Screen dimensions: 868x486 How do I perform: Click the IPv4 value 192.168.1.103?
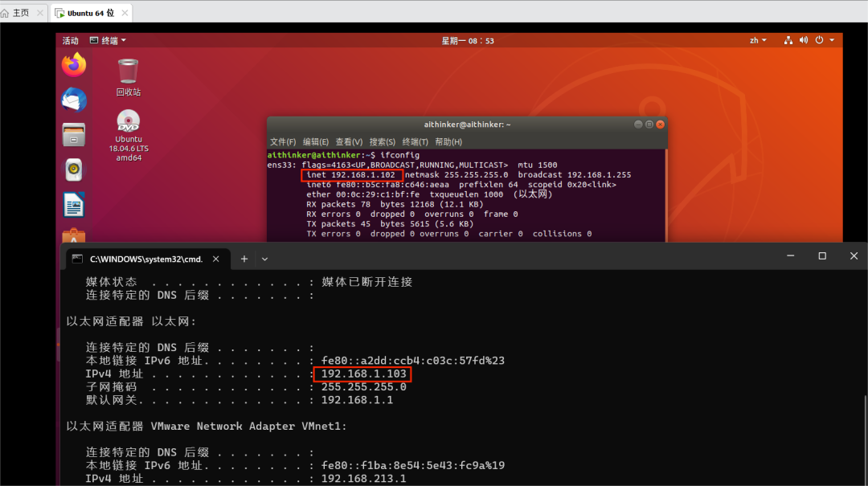click(364, 374)
